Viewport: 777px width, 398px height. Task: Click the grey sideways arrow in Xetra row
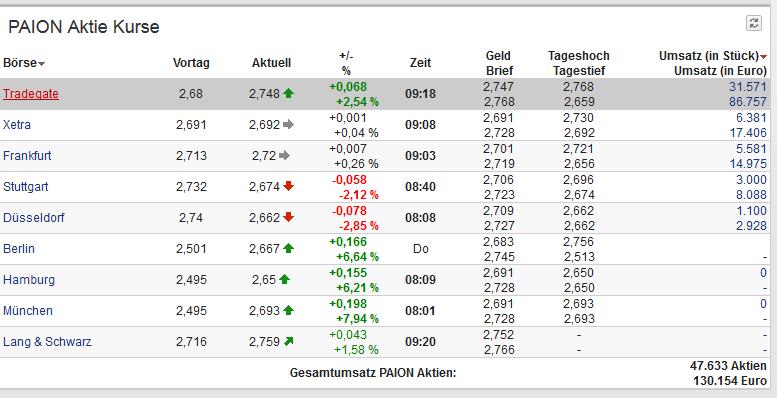[288, 124]
